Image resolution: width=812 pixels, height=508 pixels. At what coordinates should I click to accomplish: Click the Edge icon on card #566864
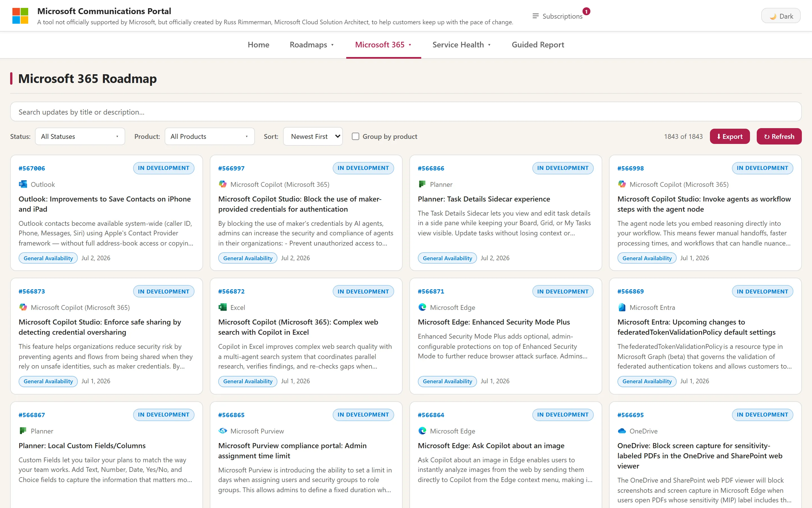point(422,431)
